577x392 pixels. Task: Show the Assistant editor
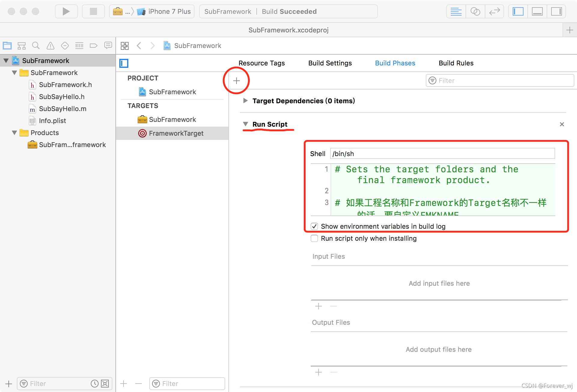click(x=475, y=11)
